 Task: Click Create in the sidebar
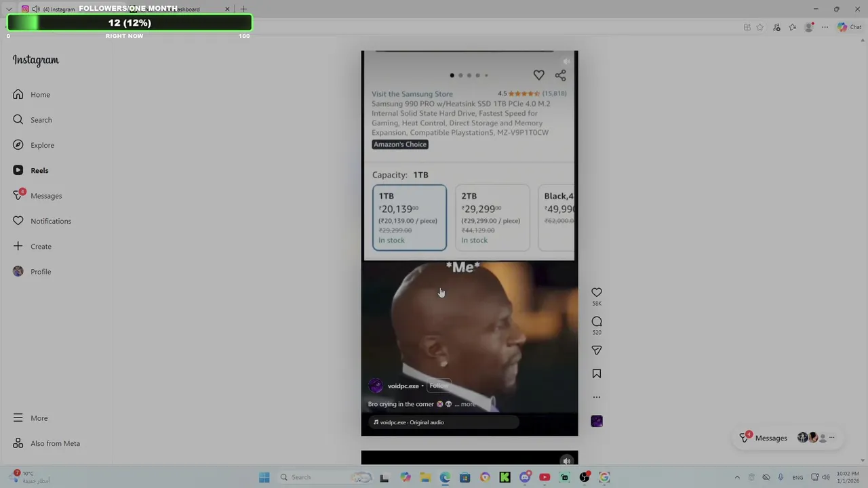coord(32,247)
